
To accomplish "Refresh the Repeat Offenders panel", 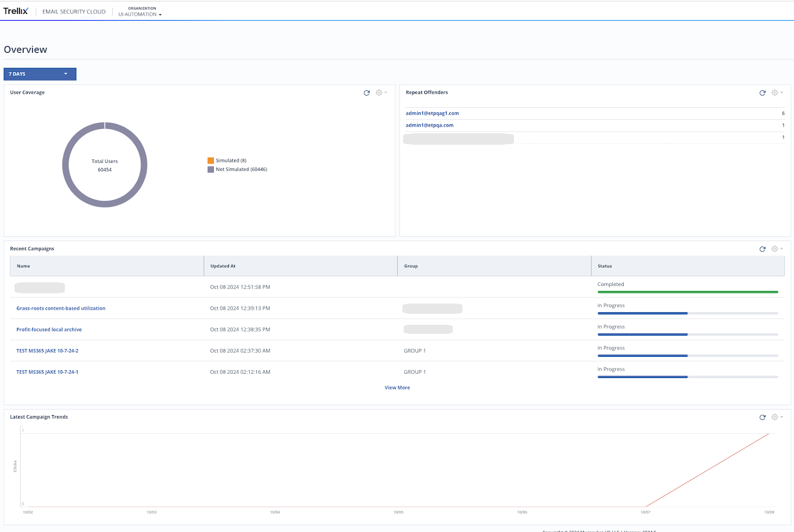I will tap(762, 93).
